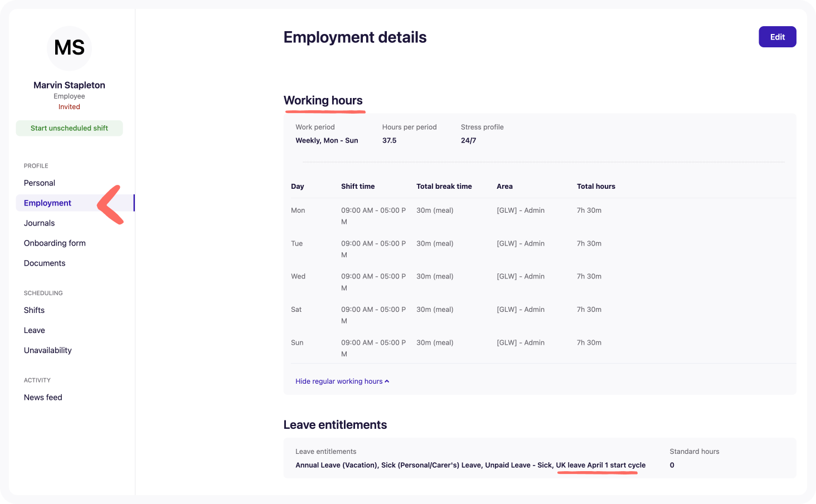Open the Leave section
The width and height of the screenshot is (816, 504).
click(x=35, y=330)
